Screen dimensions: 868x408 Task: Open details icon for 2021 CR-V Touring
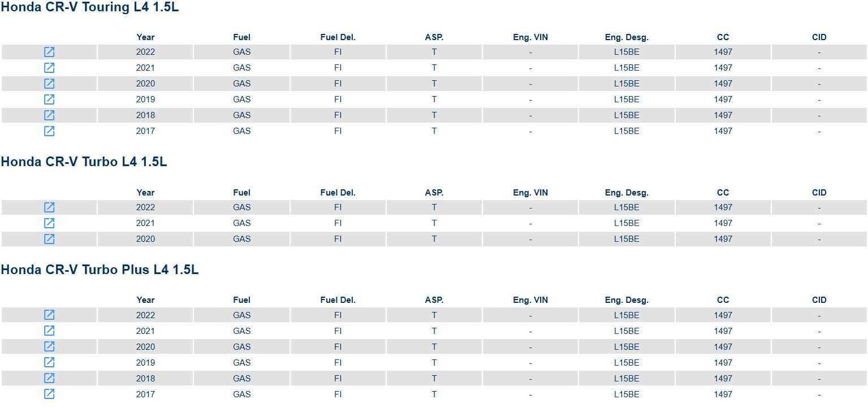(x=49, y=68)
